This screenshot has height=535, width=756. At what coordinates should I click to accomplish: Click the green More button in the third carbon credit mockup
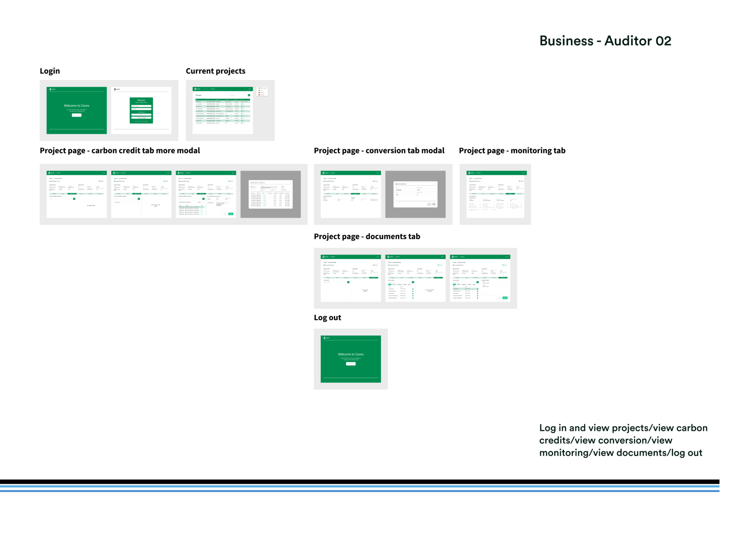point(231,214)
